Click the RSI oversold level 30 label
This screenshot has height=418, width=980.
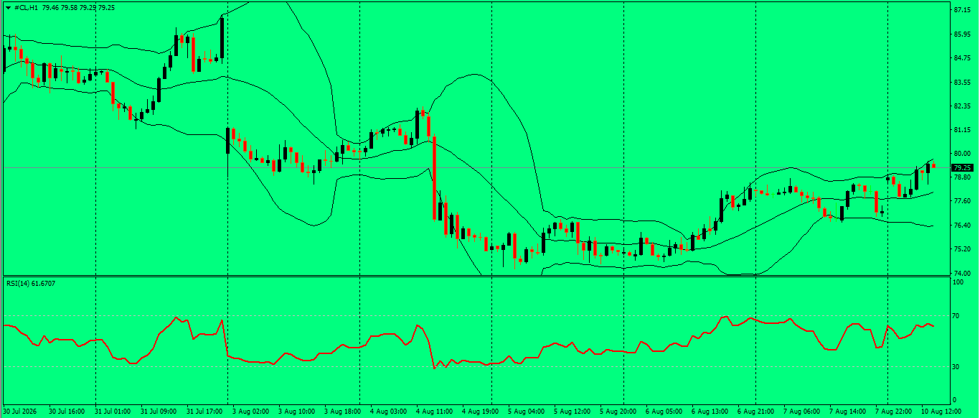pyautogui.click(x=957, y=366)
